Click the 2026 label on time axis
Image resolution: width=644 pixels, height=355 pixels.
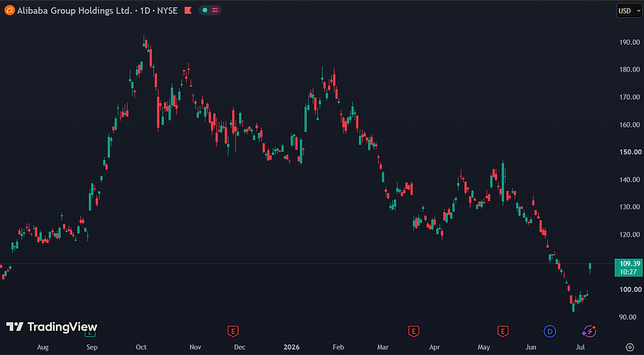click(x=292, y=347)
